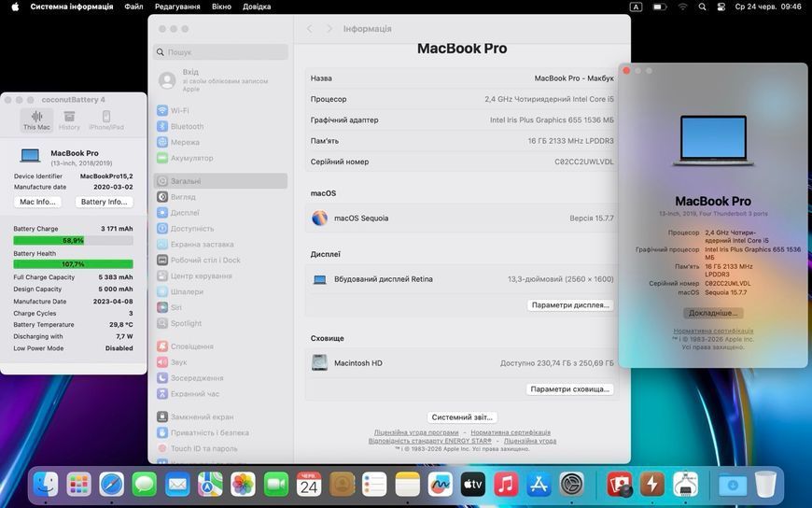Click Параметри дисплея... button
812x508 pixels.
570,304
